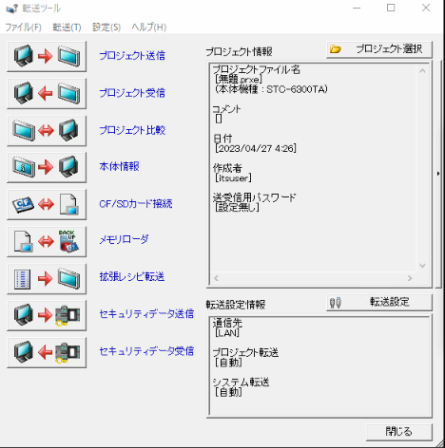Open the ファイル(F) menu
The width and height of the screenshot is (445, 448).
click(x=23, y=27)
